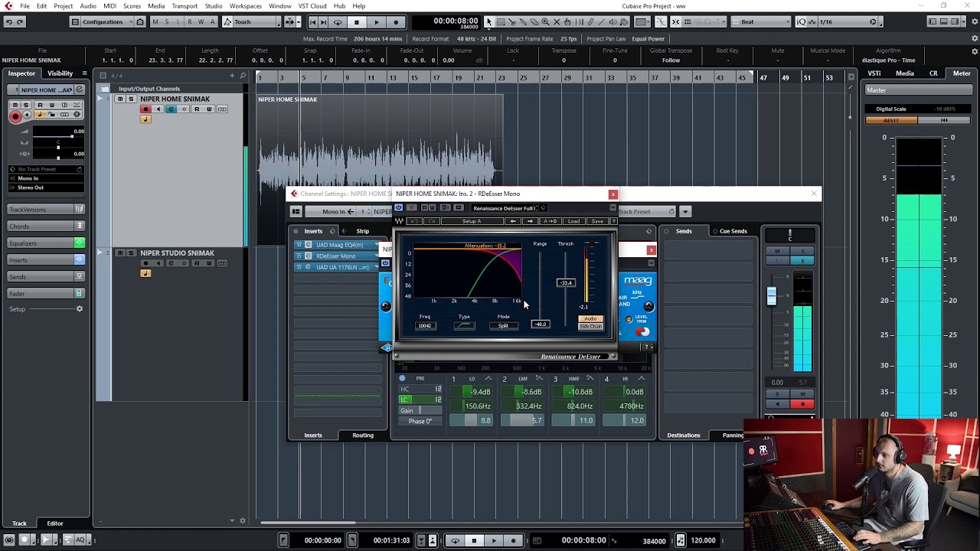This screenshot has width=980, height=551.
Task: Click the Phase 0° button
Action: [x=420, y=421]
